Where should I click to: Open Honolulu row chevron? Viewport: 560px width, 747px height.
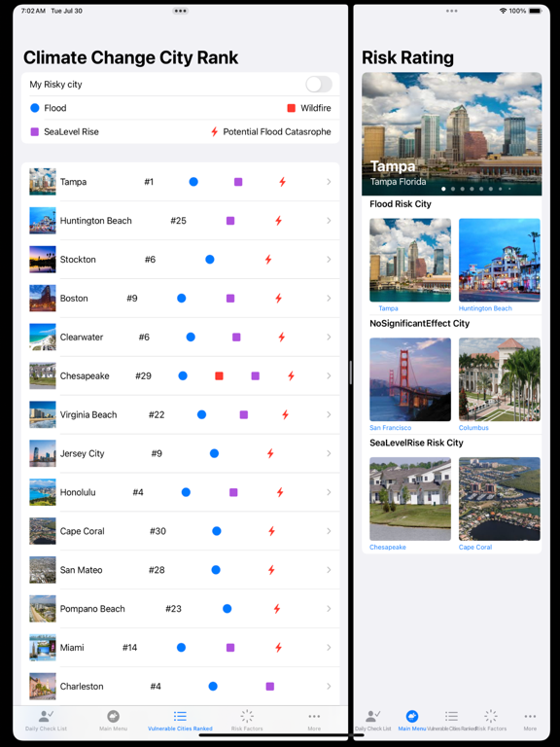pyautogui.click(x=329, y=492)
